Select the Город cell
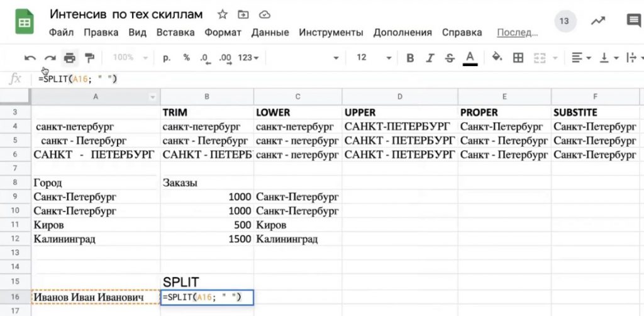 coord(96,183)
